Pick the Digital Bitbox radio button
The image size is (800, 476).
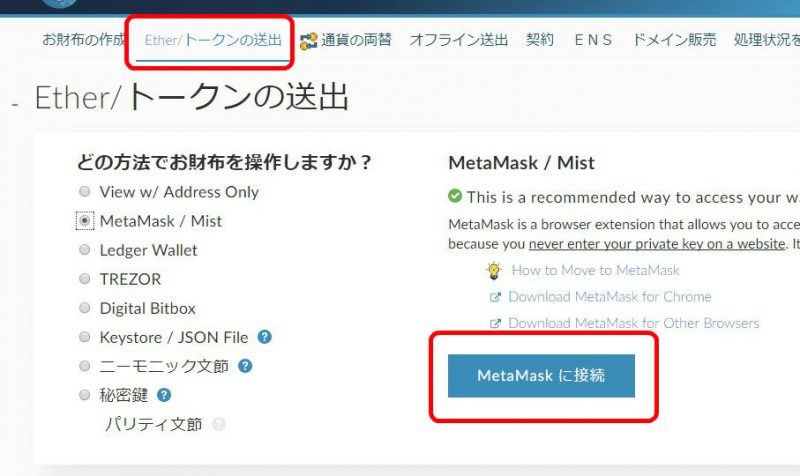[85, 308]
